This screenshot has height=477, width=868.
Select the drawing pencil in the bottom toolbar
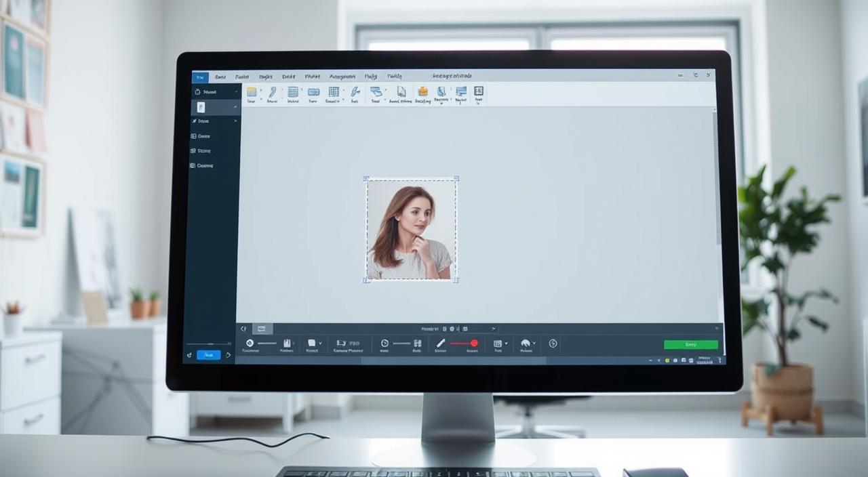(x=440, y=342)
